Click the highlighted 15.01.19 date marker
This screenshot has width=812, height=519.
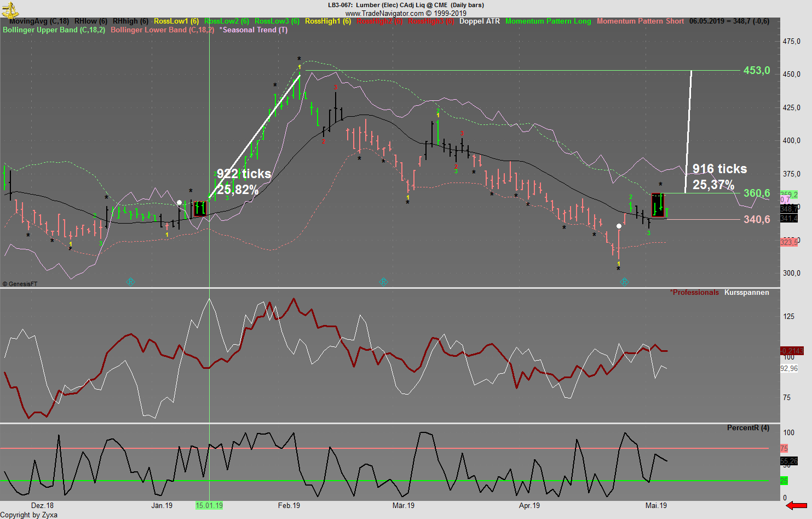point(209,505)
